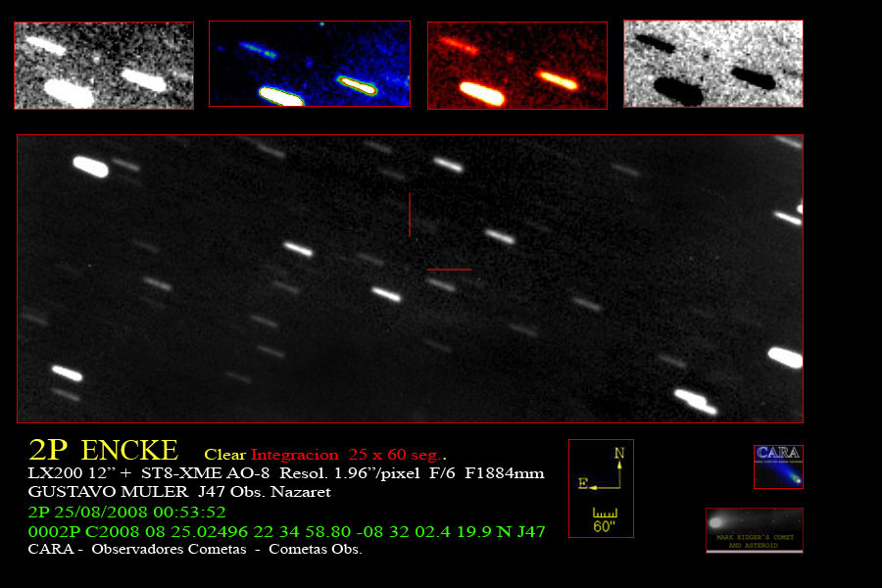This screenshot has height=588, width=882.
Task: Click the CARA comet logo
Action: pos(778,466)
